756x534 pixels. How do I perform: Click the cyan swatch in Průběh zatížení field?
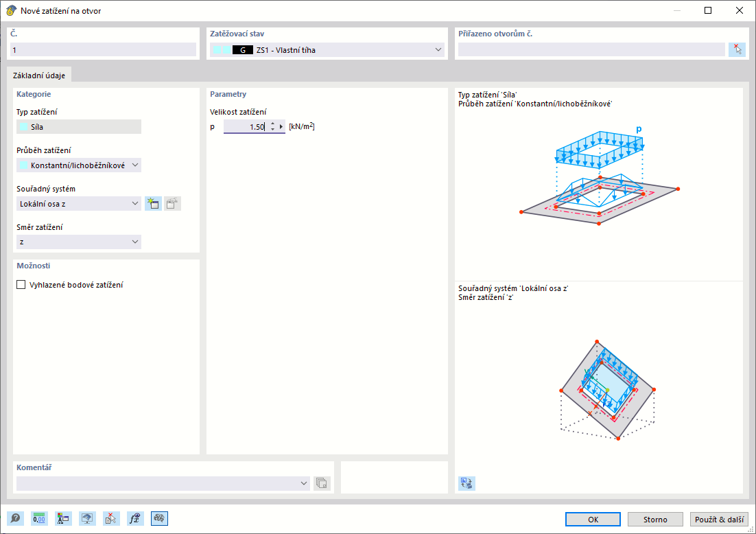coord(23,165)
